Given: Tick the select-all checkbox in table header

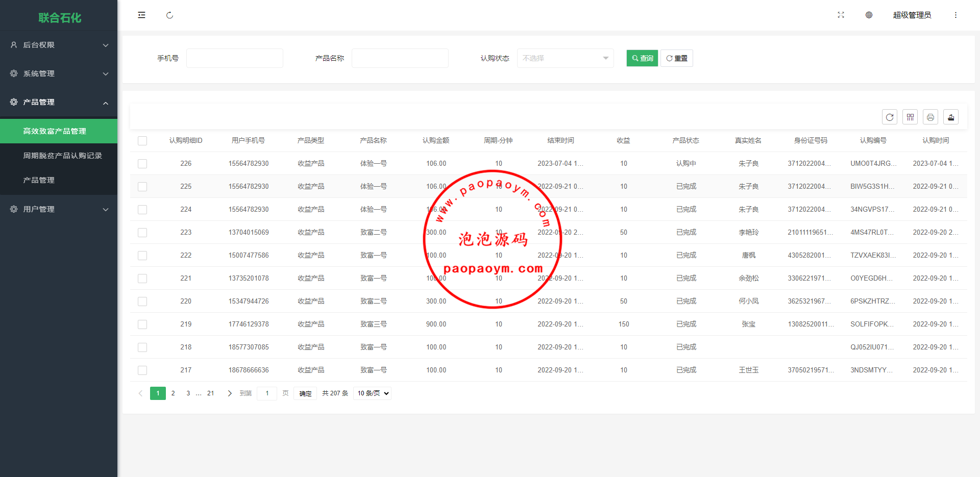Looking at the screenshot, I should click(142, 141).
